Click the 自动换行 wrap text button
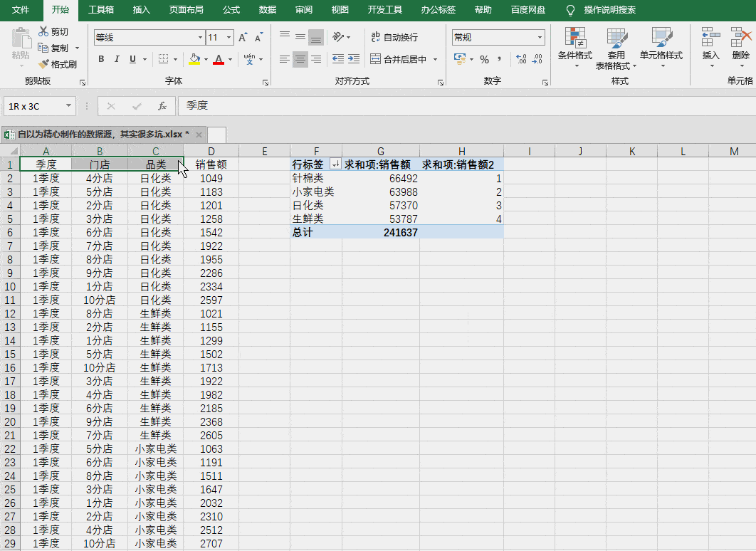The width and height of the screenshot is (756, 551). tap(394, 37)
